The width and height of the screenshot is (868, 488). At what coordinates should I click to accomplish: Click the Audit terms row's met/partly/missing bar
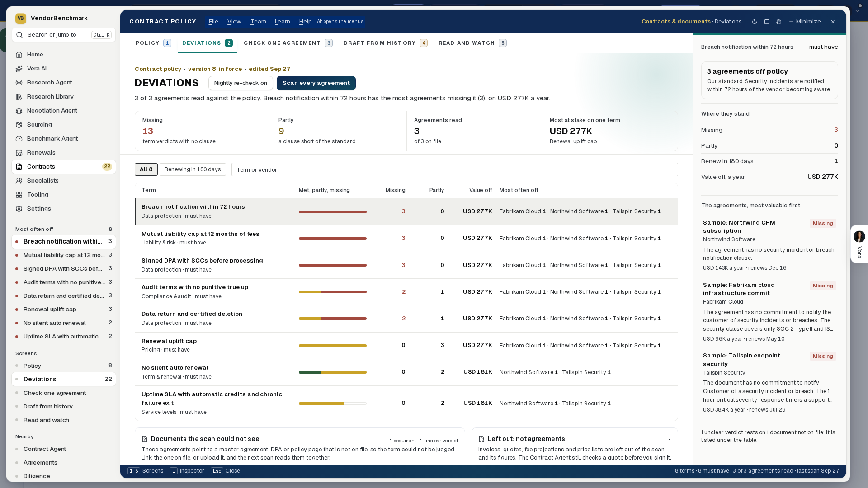333,292
